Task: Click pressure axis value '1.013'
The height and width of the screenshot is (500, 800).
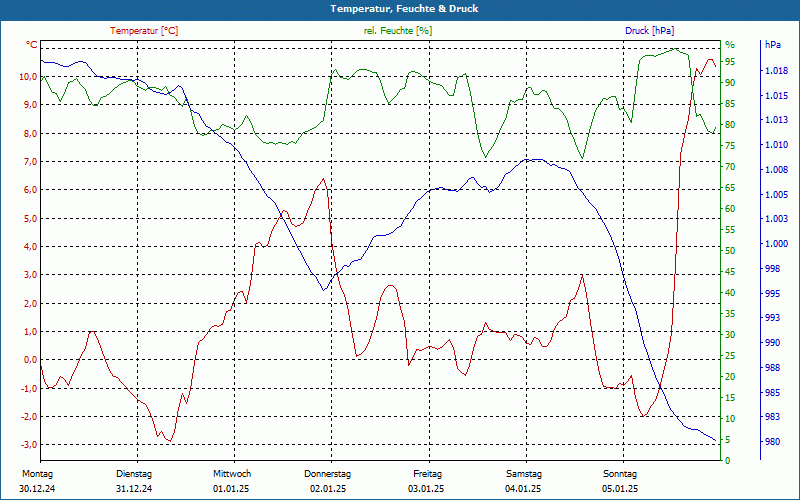Action: tap(776, 120)
